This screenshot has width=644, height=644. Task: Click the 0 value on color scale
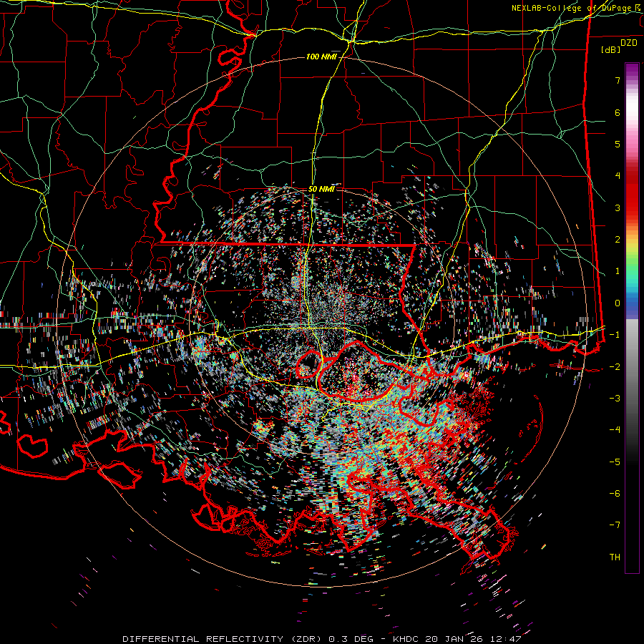[618, 303]
